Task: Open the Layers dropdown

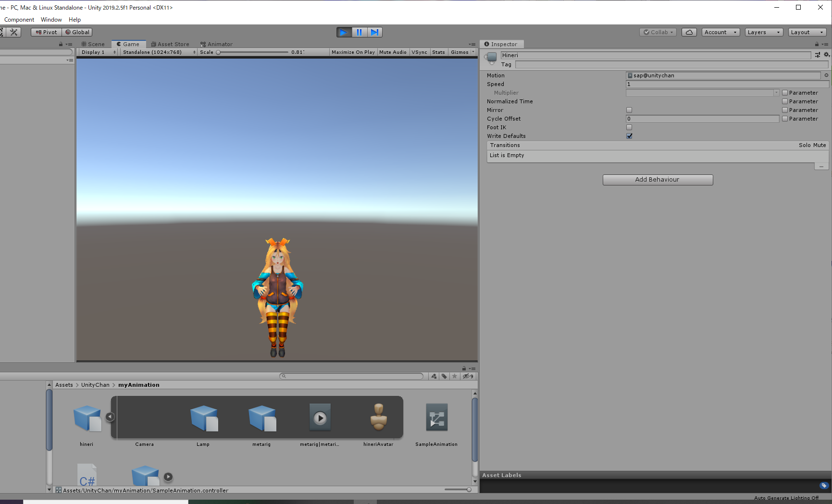Action: coord(764,32)
